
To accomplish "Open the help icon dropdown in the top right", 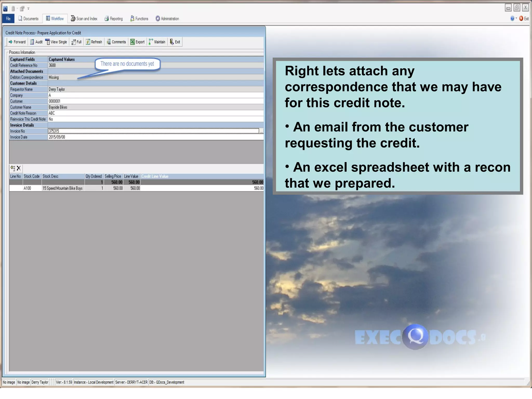I will click(x=516, y=18).
